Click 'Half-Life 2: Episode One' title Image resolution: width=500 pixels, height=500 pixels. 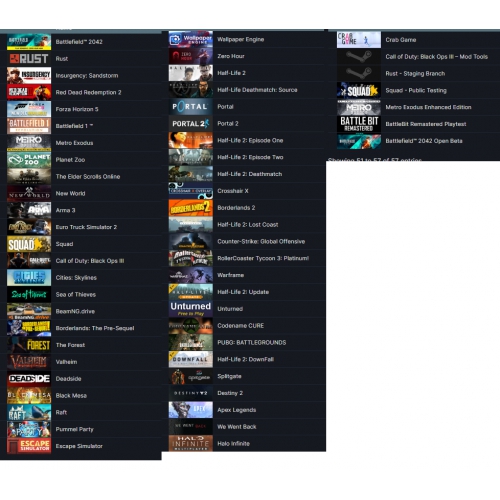pos(250,140)
